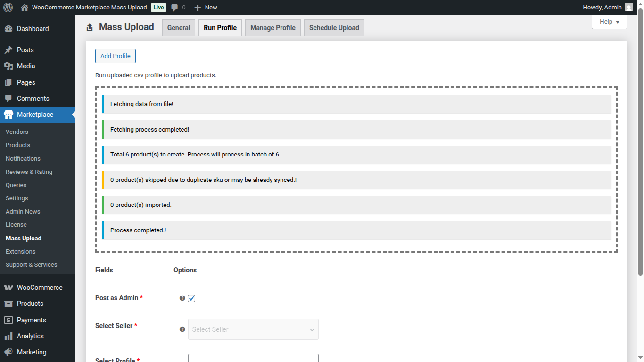The image size is (644, 362).
Task: Switch to the Manage Profile tab
Action: click(x=272, y=27)
